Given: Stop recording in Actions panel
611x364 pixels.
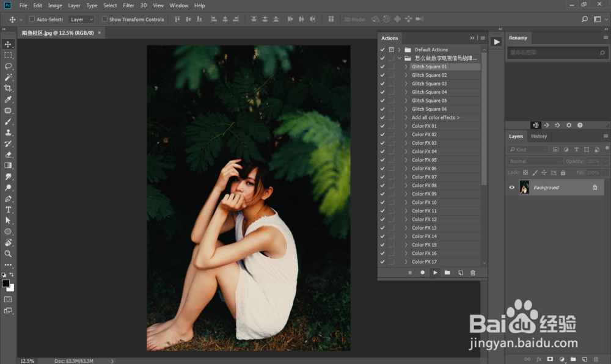Looking at the screenshot, I should coord(410,272).
